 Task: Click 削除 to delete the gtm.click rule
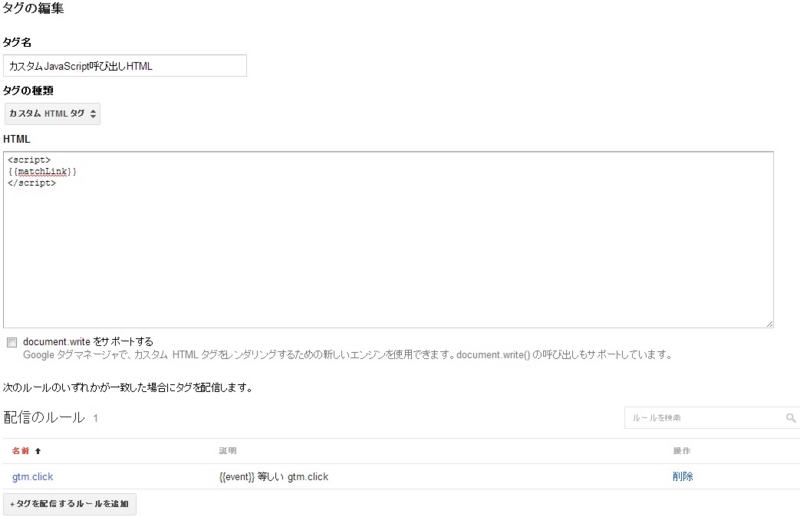tap(683, 477)
